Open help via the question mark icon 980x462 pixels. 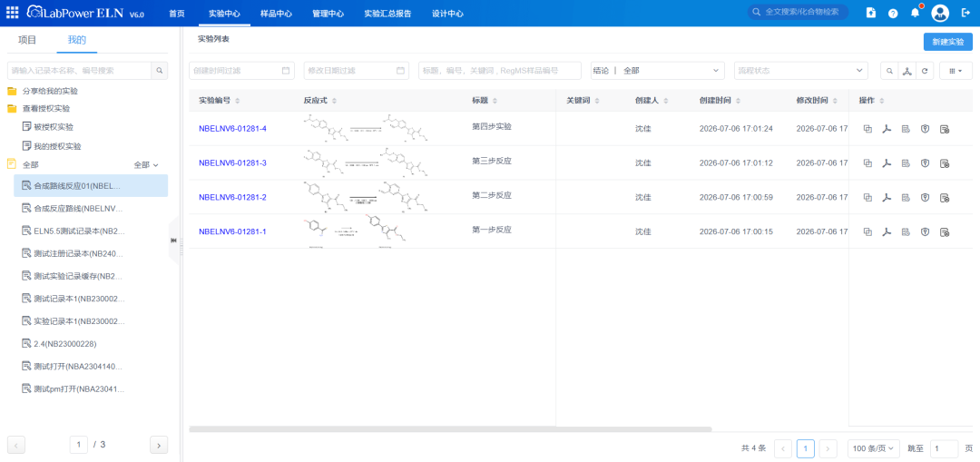[893, 13]
